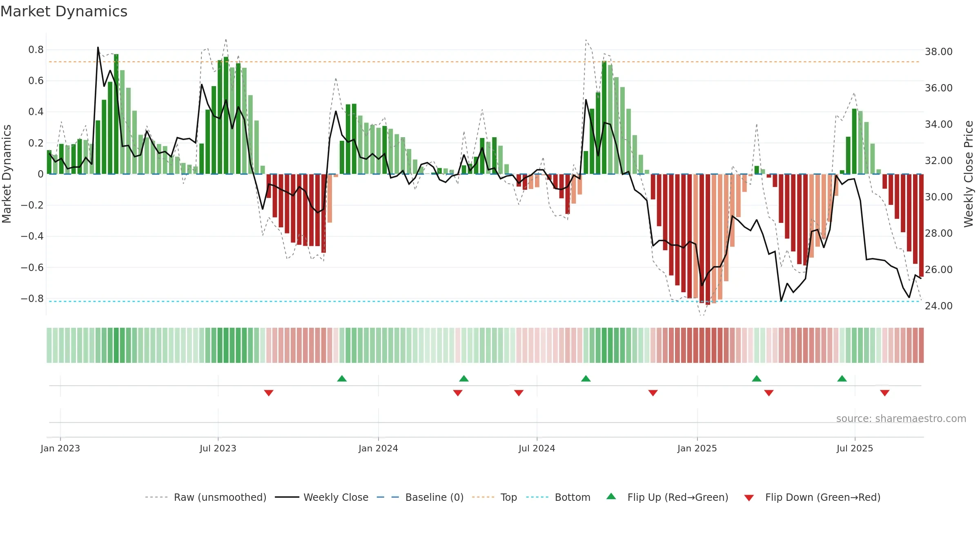Click the Market Dynamics y-axis title
Viewport: 980px width, 551px height.
point(7,174)
